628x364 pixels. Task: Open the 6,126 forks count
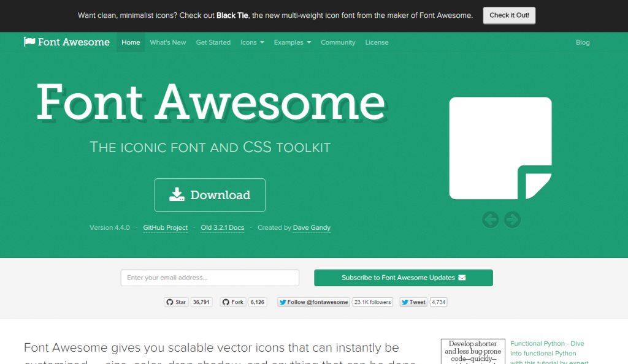coord(257,302)
